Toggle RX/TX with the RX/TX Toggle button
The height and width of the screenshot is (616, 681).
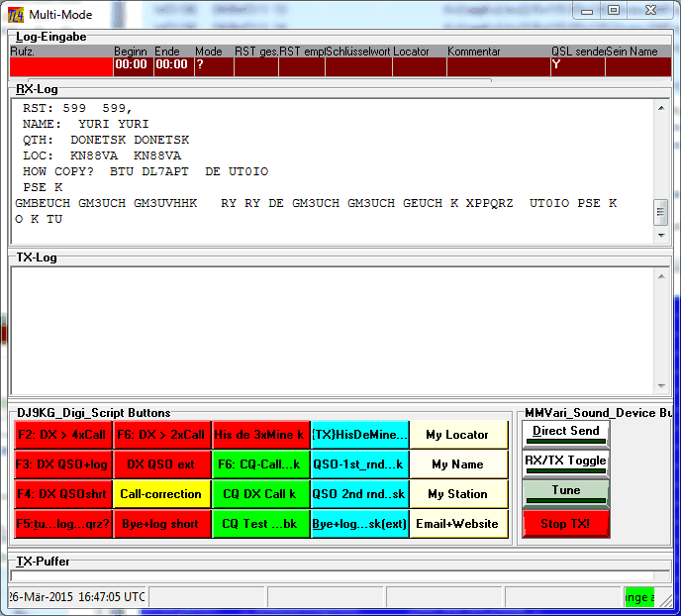pos(566,463)
